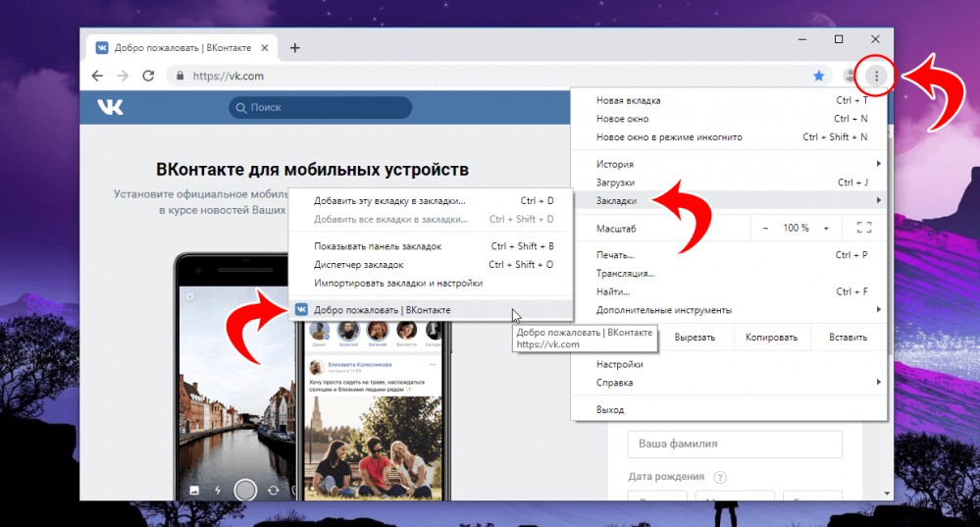Open Новое окно в режиме инкогнито
980x527 pixels.
click(x=729, y=137)
